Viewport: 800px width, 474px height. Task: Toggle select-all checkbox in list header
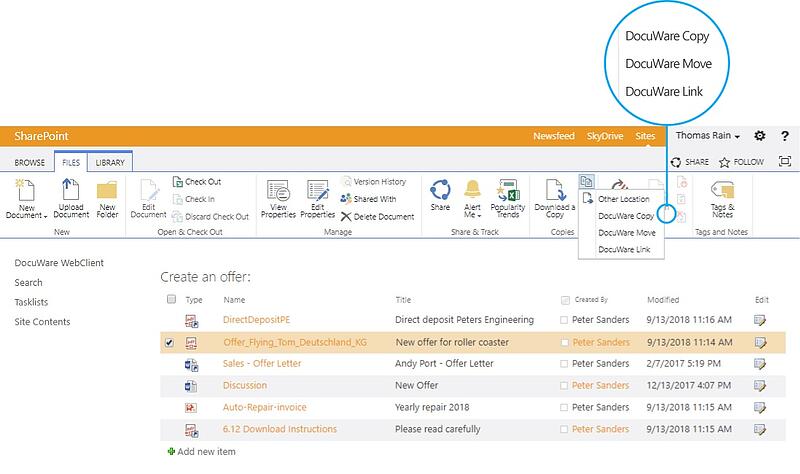tap(171, 299)
